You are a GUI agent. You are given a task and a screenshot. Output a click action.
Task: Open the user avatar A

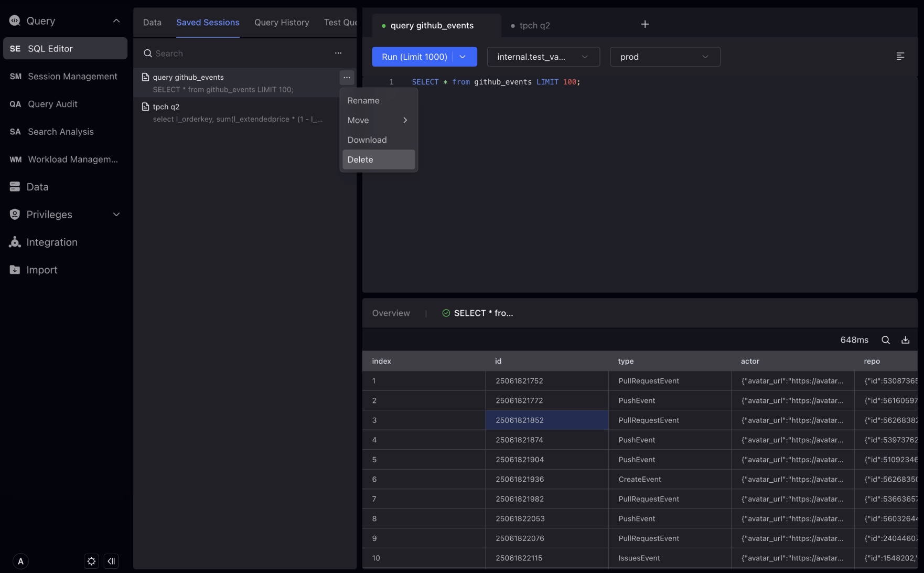tap(20, 561)
